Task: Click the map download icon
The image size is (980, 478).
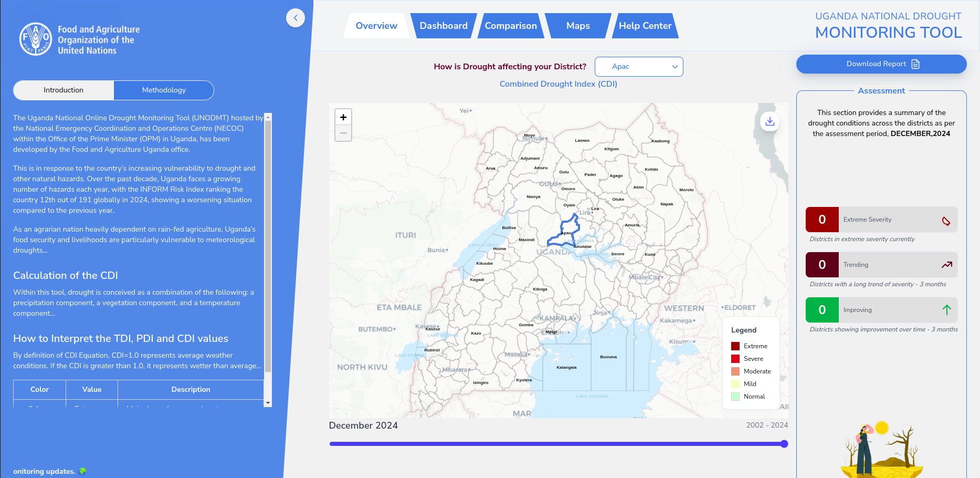Action: point(770,121)
